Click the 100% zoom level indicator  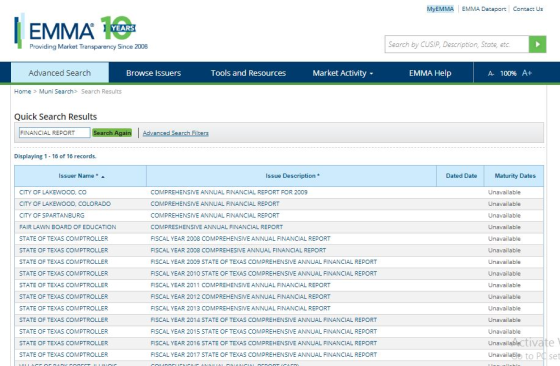coord(508,73)
